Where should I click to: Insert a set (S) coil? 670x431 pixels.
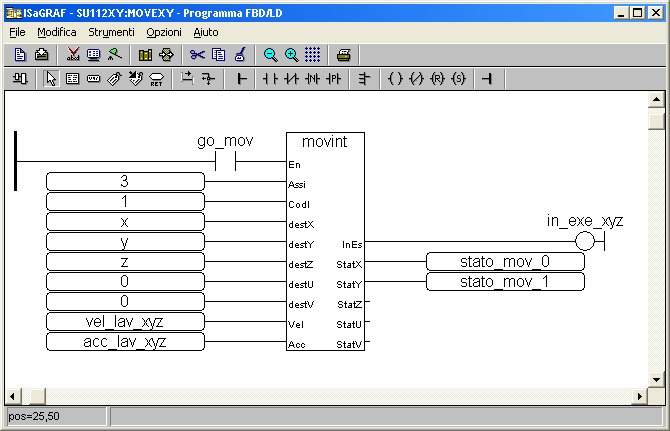click(x=458, y=79)
